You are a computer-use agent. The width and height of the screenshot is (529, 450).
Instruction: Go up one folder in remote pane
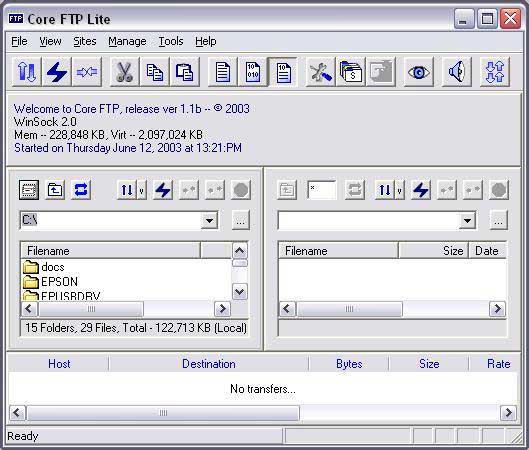(287, 190)
